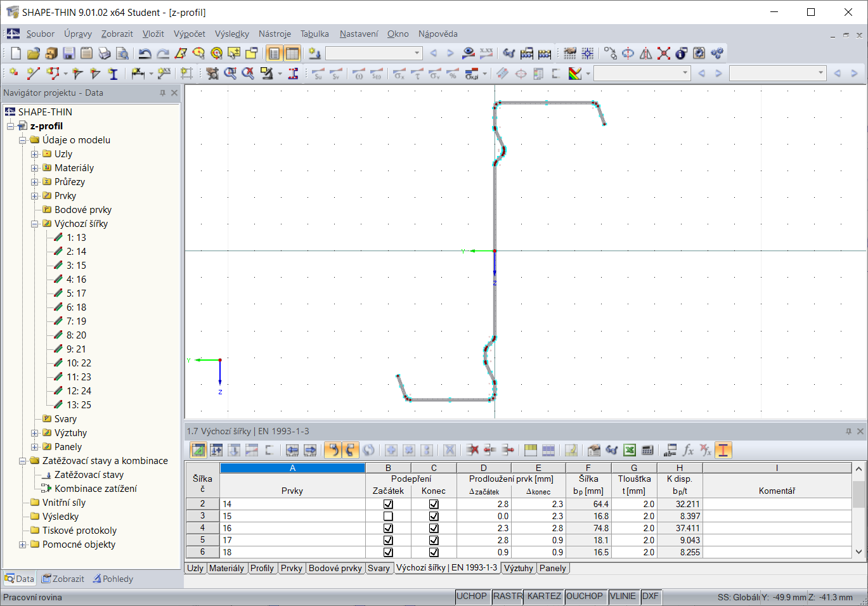This screenshot has width=868, height=606.
Task: Click the calculator icon in table toolbar
Action: (x=647, y=450)
